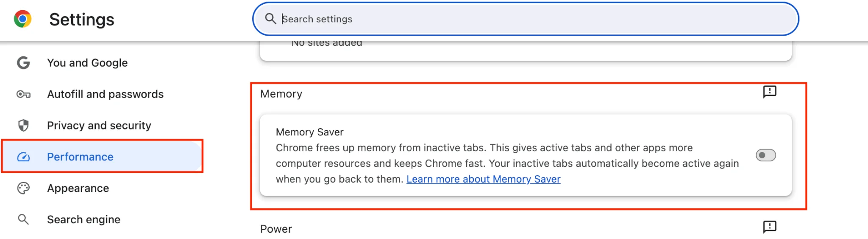Click the Google G icon in sidebar
The width and height of the screenshot is (868, 239).
23,63
